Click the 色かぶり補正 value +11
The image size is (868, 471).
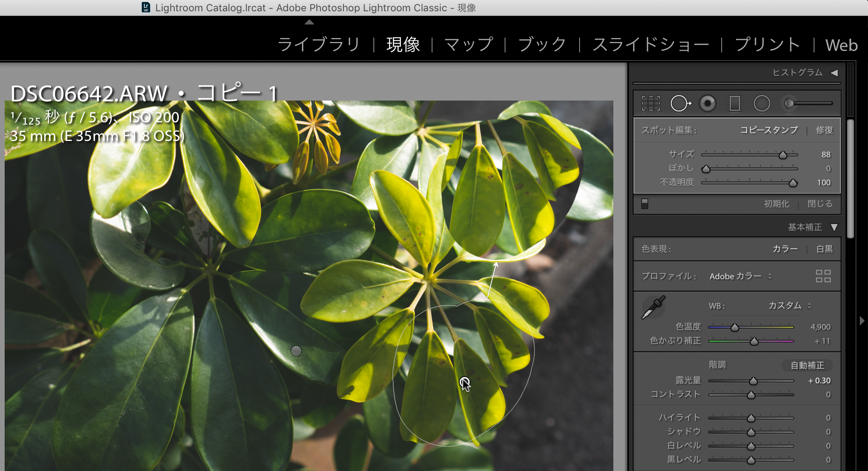coord(822,341)
